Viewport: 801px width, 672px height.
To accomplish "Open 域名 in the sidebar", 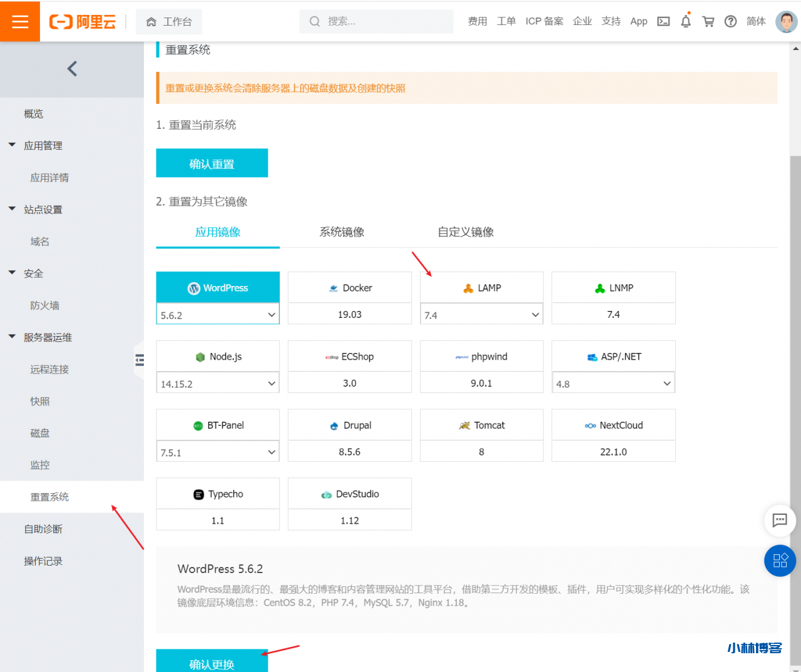I will tap(40, 242).
